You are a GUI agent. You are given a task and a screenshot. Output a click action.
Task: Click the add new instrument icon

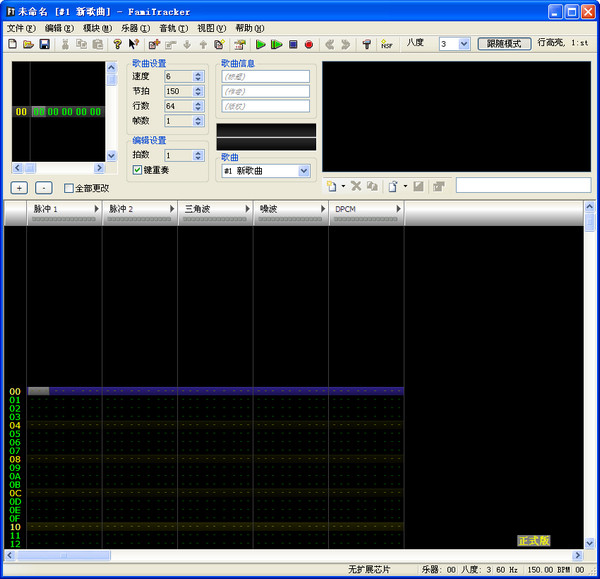coord(333,186)
